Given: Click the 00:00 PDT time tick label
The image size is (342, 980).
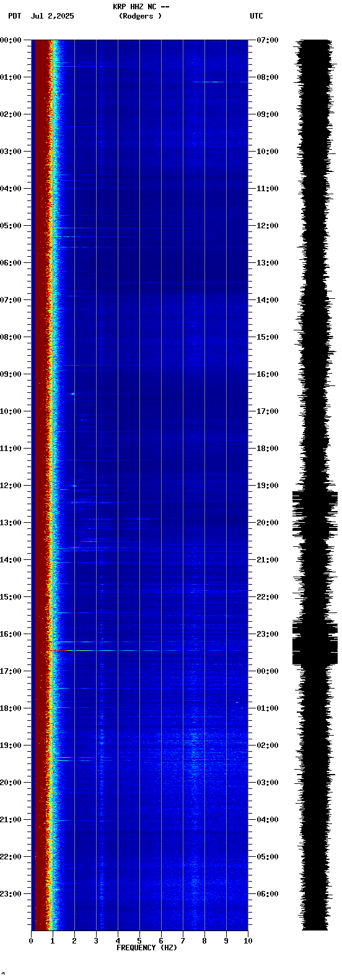Looking at the screenshot, I should pyautogui.click(x=11, y=40).
